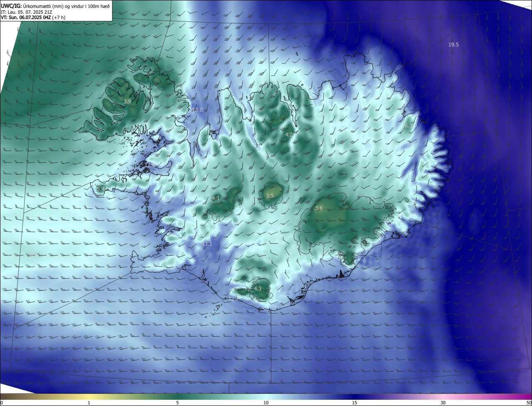This screenshot has height=406, width=532.
Task: Click the 50 tick label on the color scale
Action: click(x=529, y=403)
